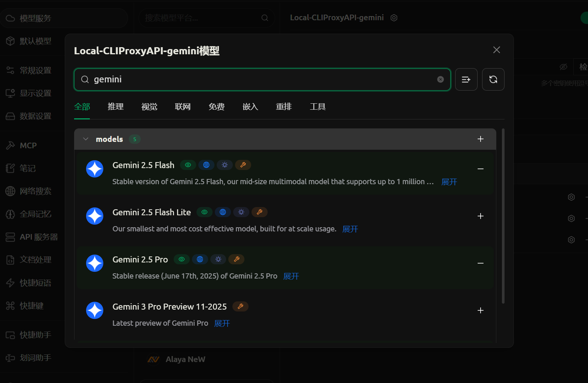The width and height of the screenshot is (588, 383).
Task: Remove Gemini 2.5 Pro model
Action: [481, 263]
